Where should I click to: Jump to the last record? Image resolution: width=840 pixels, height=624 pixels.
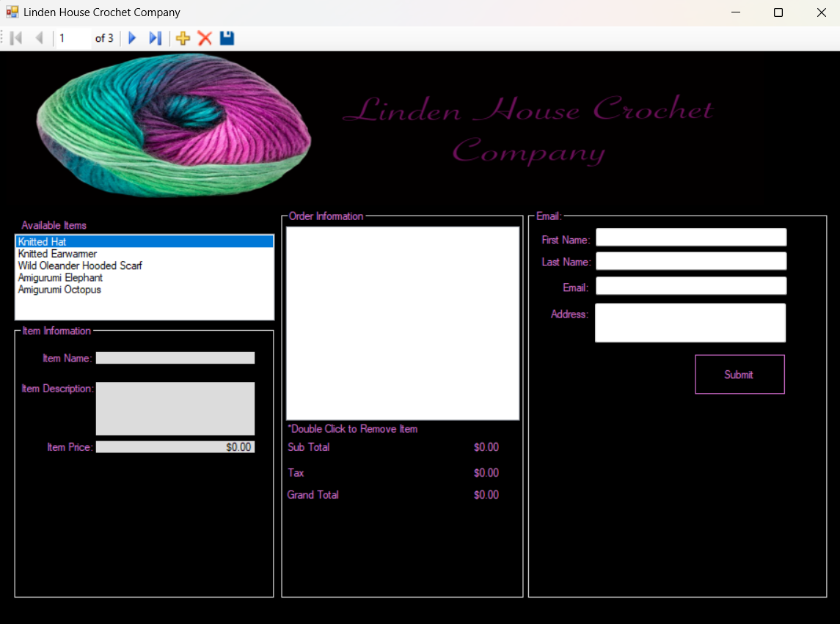pyautogui.click(x=155, y=38)
